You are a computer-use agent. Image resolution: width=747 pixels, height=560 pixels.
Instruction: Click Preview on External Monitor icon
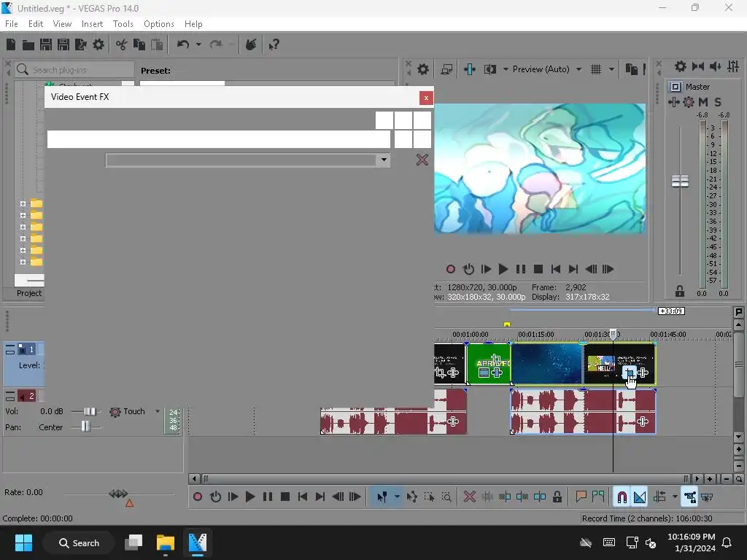click(x=446, y=69)
